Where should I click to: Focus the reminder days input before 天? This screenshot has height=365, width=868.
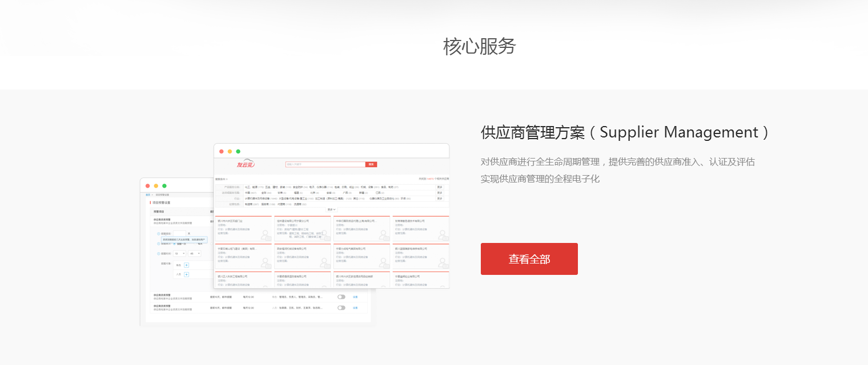pyautogui.click(x=179, y=234)
